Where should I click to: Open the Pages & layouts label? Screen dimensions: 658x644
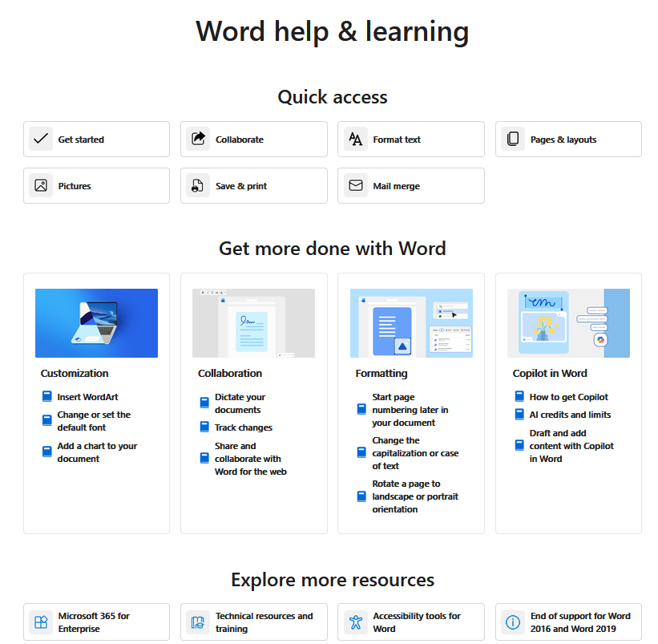pyautogui.click(x=563, y=140)
